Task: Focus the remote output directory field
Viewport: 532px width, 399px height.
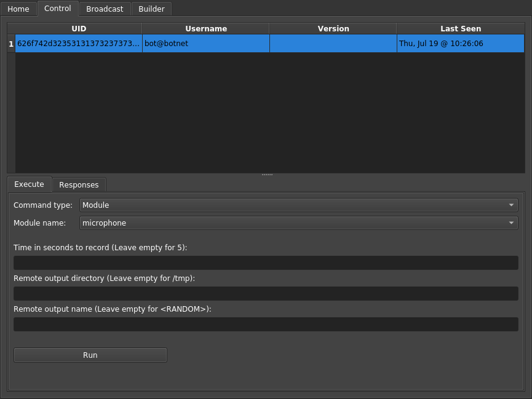Action: 266,293
